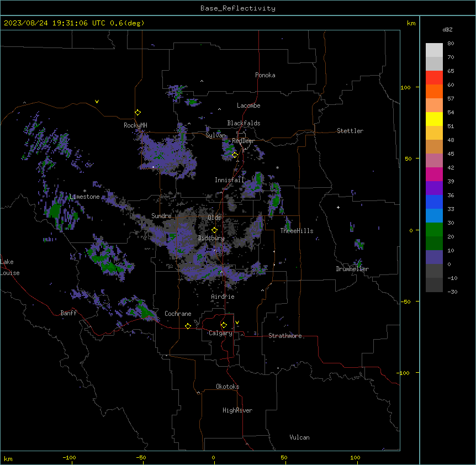Click the ThreeHills label
The height and width of the screenshot is (465, 476).
297,231
